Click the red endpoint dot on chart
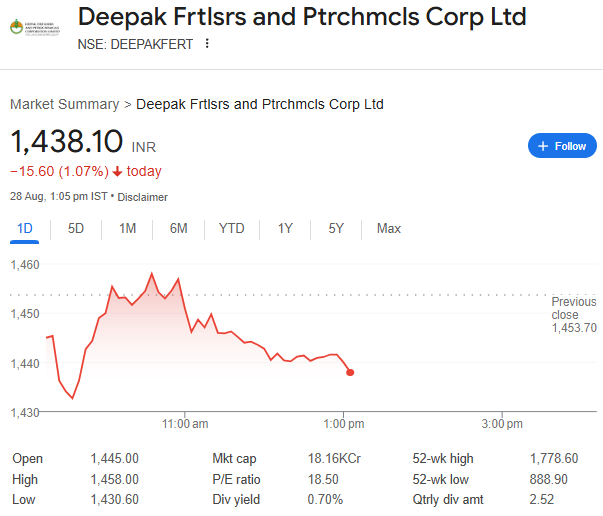Viewport: 603px width, 516px height. point(350,372)
